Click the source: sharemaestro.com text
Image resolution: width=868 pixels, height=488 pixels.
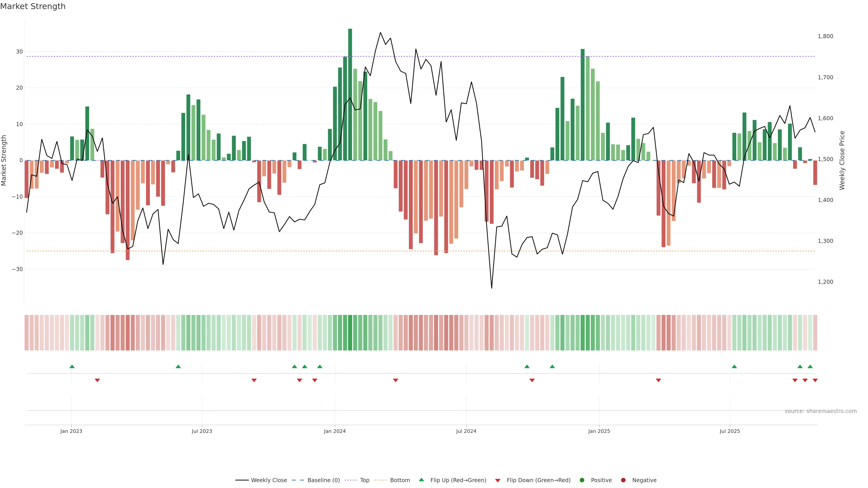(x=821, y=411)
